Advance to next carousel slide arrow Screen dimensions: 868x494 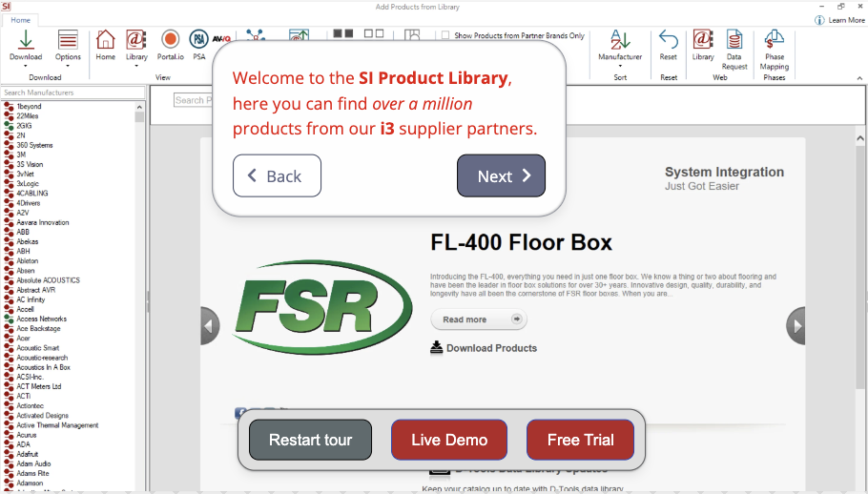(x=796, y=326)
